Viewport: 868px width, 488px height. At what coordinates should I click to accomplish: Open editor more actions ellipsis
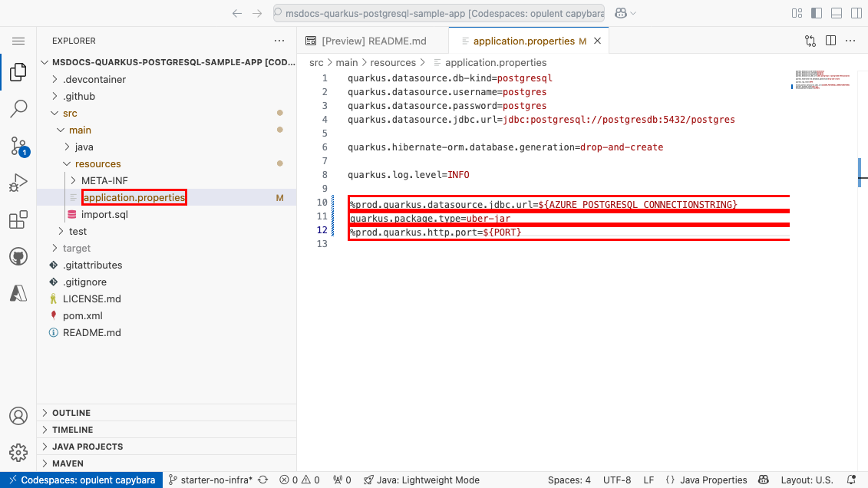pos(851,41)
